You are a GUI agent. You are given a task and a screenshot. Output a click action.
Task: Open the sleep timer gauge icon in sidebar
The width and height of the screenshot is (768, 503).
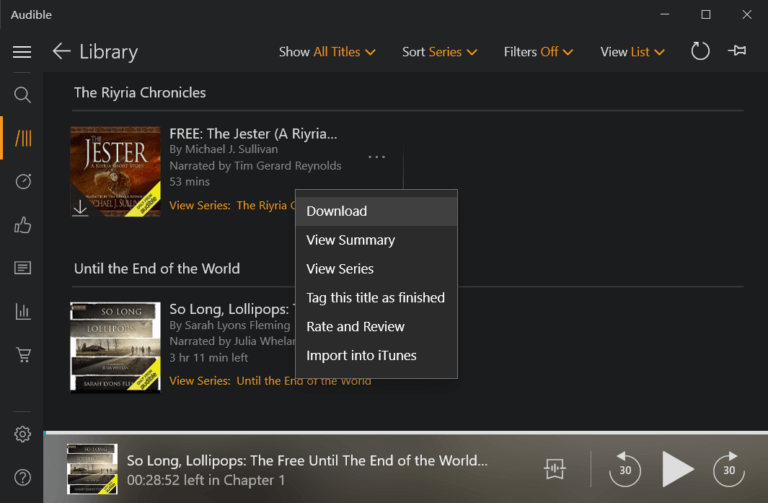tap(23, 181)
